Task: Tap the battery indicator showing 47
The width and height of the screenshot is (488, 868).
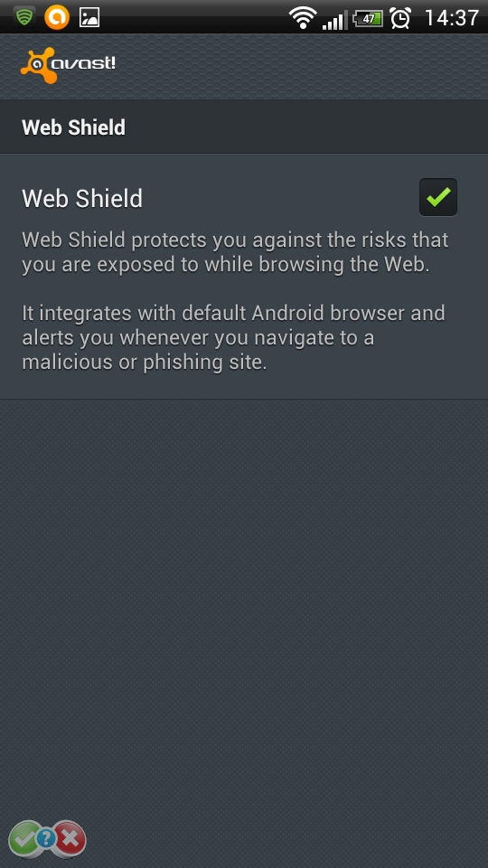Action: (x=369, y=18)
